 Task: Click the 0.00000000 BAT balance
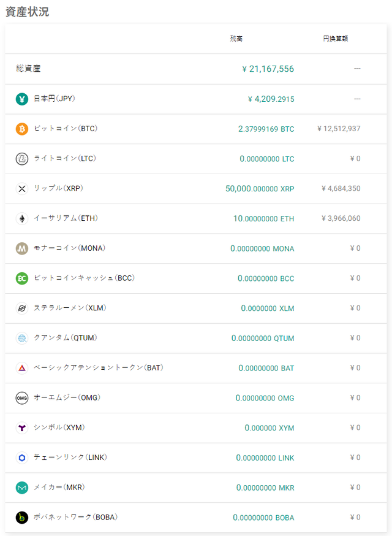click(266, 368)
